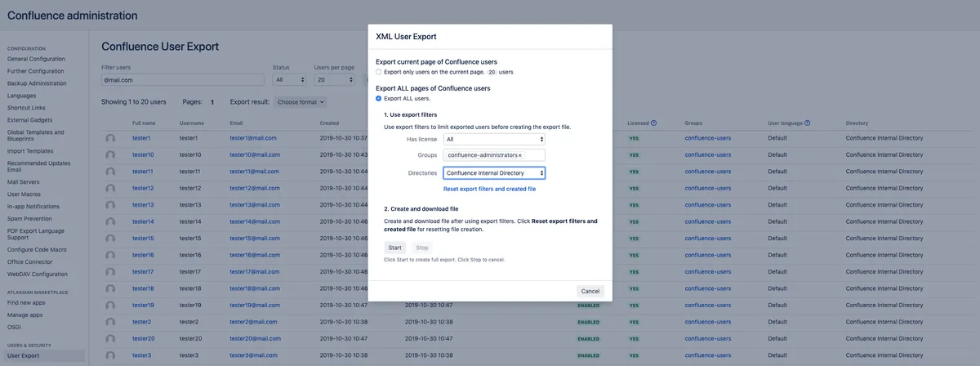Open Office Connector in sidebar
Screen dimensions: 980x366
(x=29, y=261)
